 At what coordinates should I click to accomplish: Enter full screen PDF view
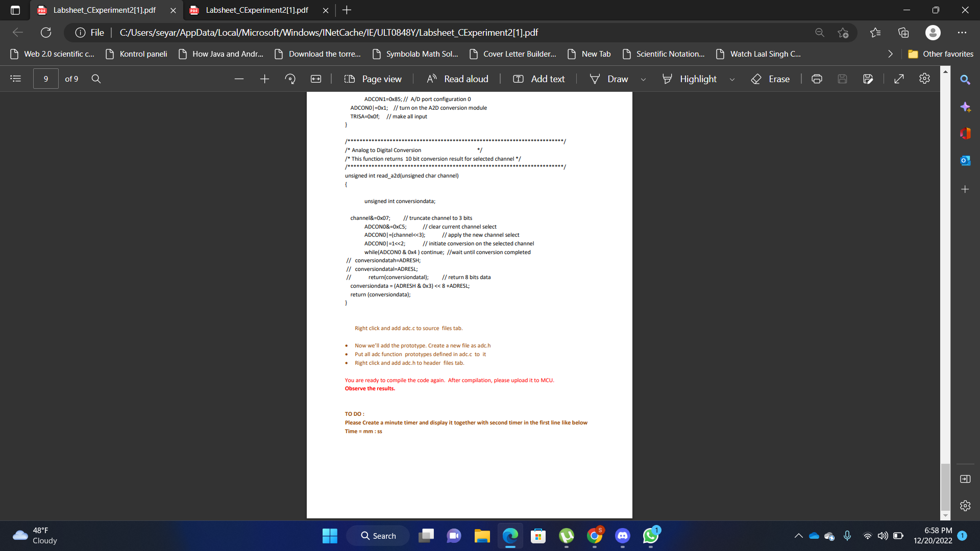point(899,79)
